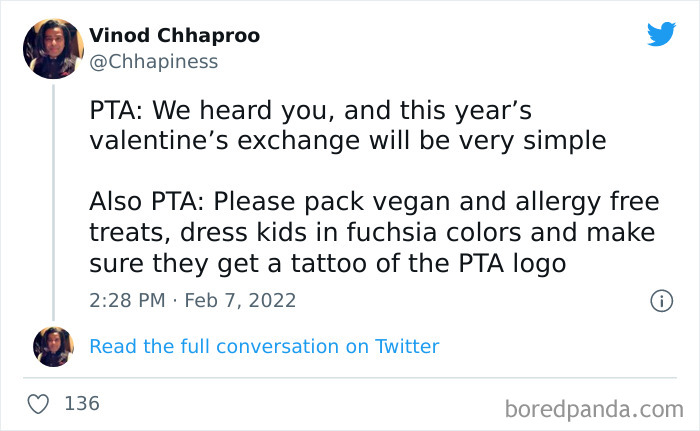Screen dimensions: 700x431
Task: Read the full conversation on Twitter
Action: coord(264,346)
